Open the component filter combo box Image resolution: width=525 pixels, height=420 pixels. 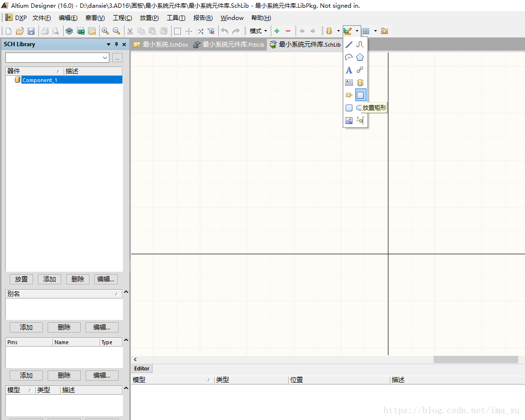click(57, 58)
